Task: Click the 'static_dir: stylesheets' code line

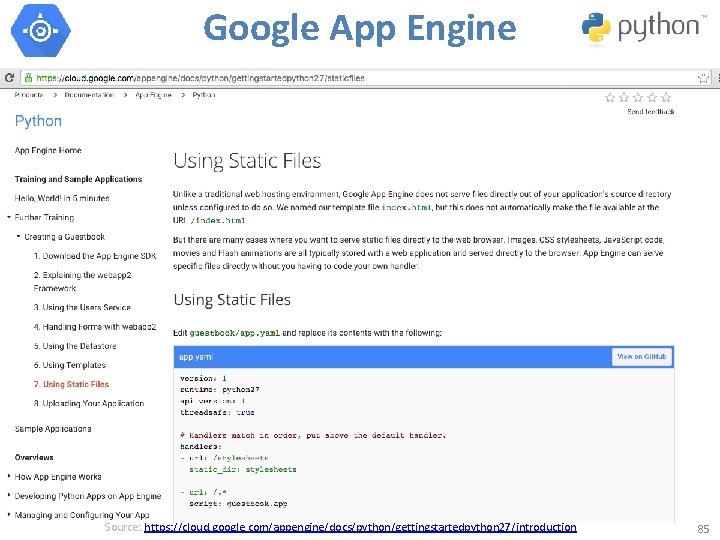Action: [x=243, y=469]
